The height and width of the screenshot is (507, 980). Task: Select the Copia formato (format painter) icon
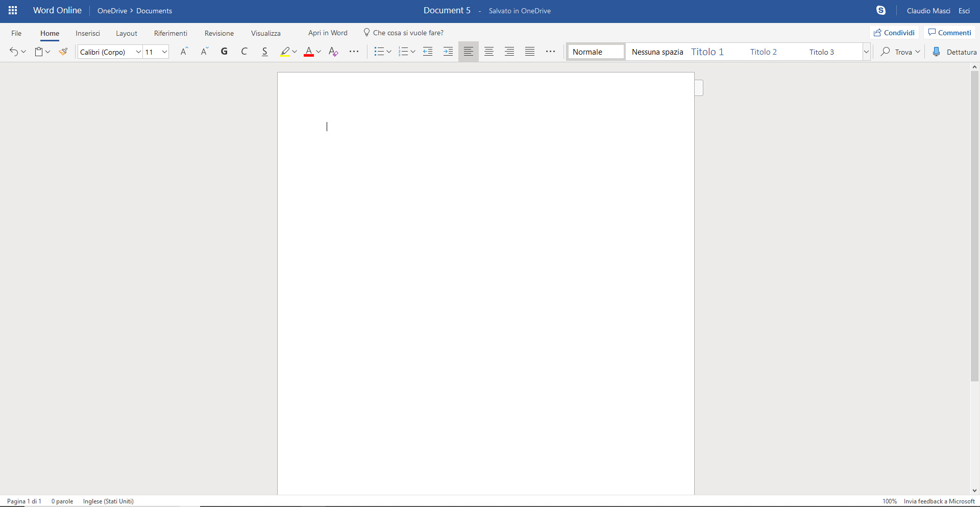(63, 51)
